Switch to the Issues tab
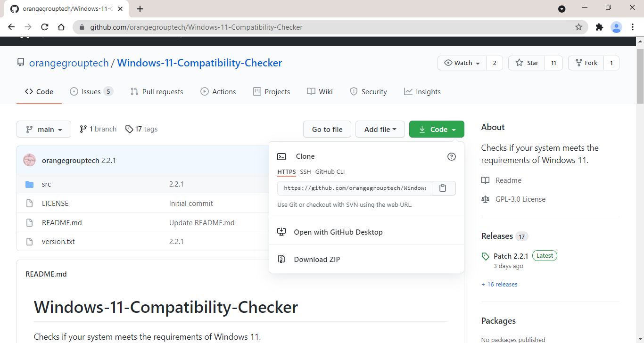The width and height of the screenshot is (644, 343). point(91,91)
